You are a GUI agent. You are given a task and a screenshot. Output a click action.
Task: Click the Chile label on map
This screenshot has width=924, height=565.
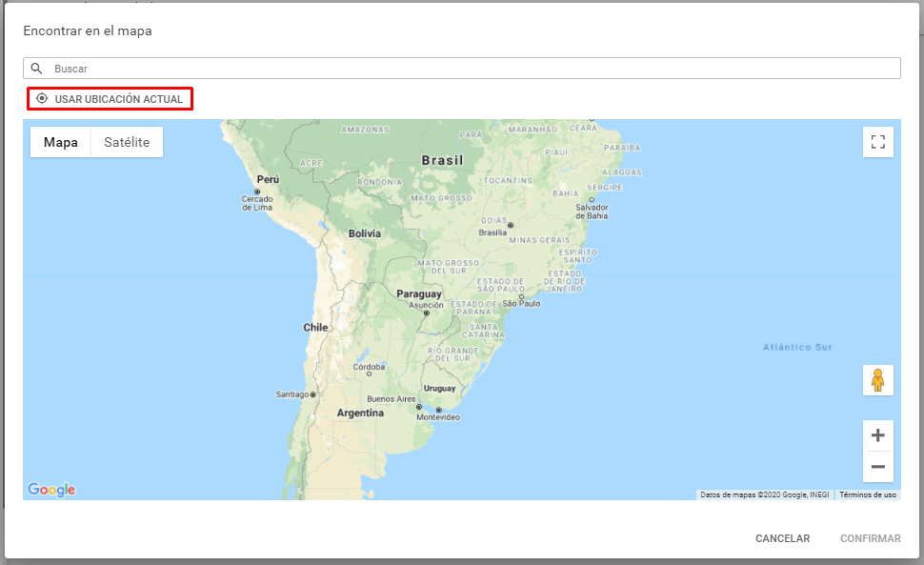(315, 327)
